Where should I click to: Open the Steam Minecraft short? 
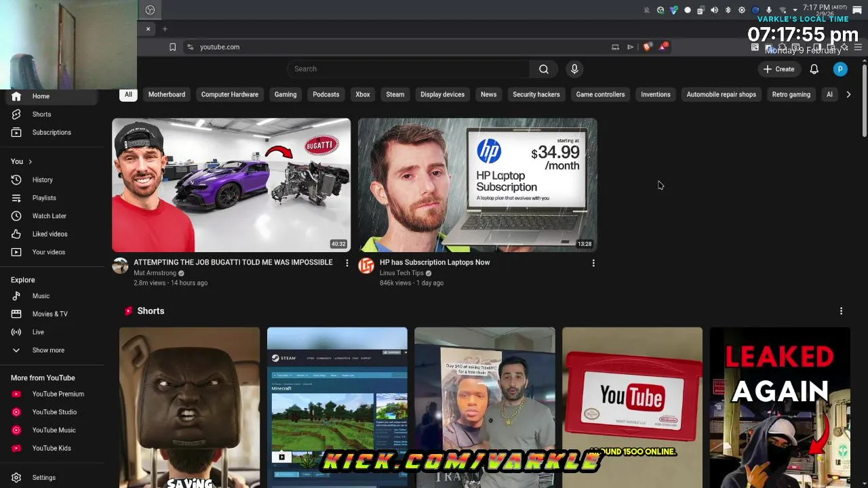(337, 407)
